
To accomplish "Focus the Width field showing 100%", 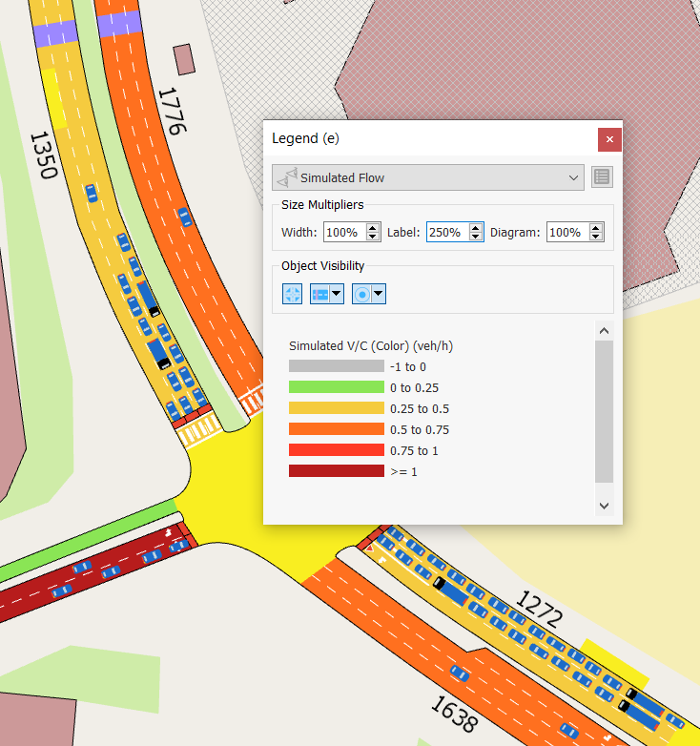I will (343, 232).
